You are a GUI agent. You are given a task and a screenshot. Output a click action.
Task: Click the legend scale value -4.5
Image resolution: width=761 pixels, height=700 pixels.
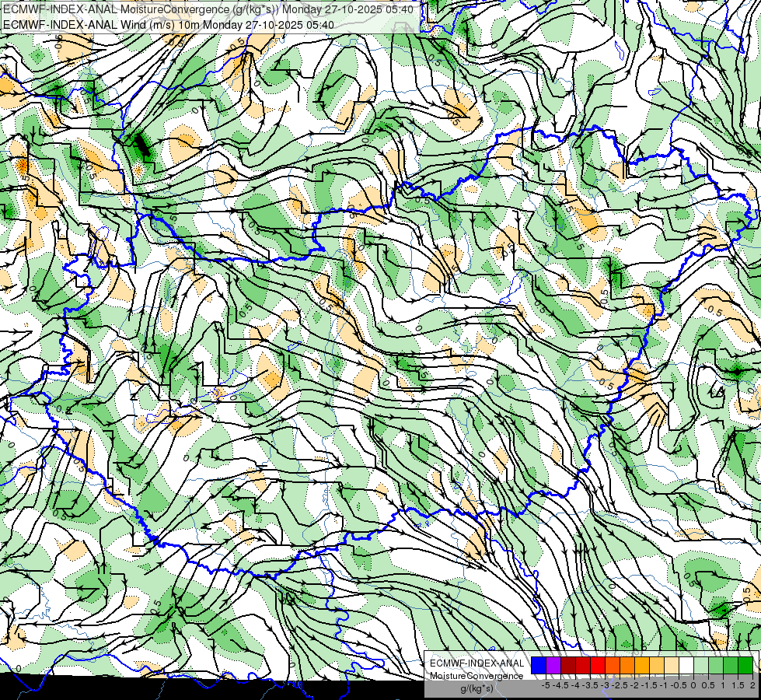pos(560,685)
